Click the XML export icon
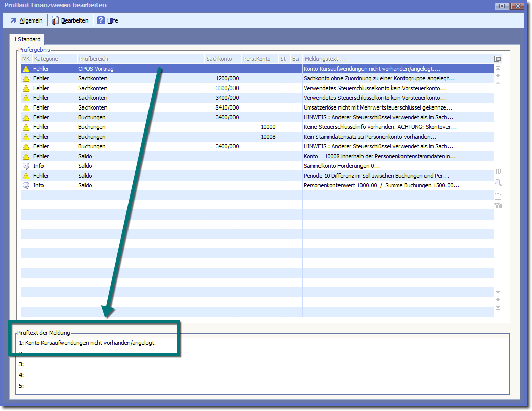The width and height of the screenshot is (532, 411). 498,194
